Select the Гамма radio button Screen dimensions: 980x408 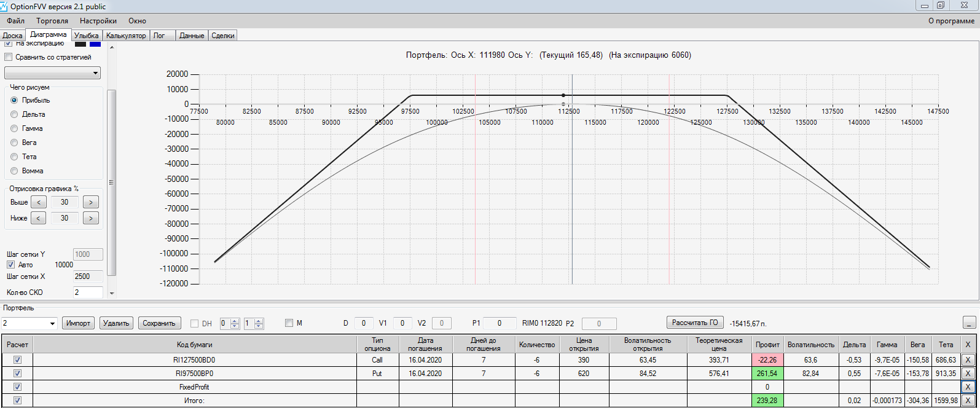[x=14, y=128]
